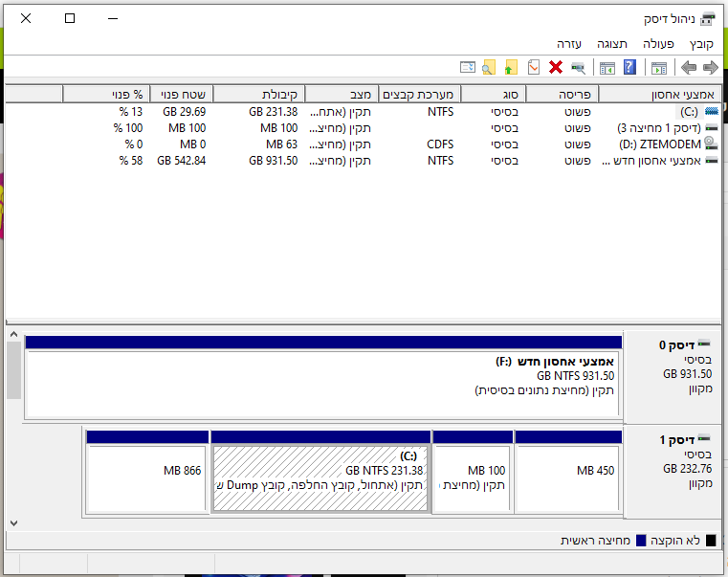Click the דיסק 0 disk label panel
The image size is (728, 577).
tap(673, 377)
